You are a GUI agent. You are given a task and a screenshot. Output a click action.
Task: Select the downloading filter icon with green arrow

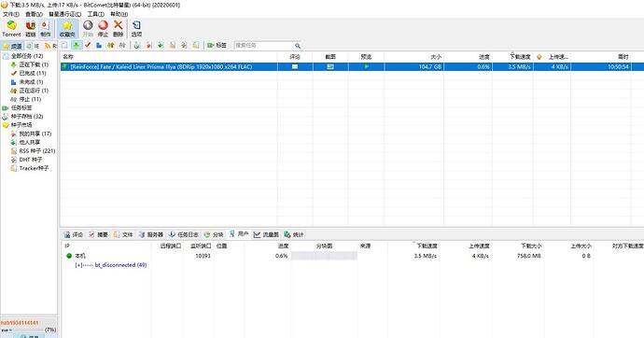76,45
